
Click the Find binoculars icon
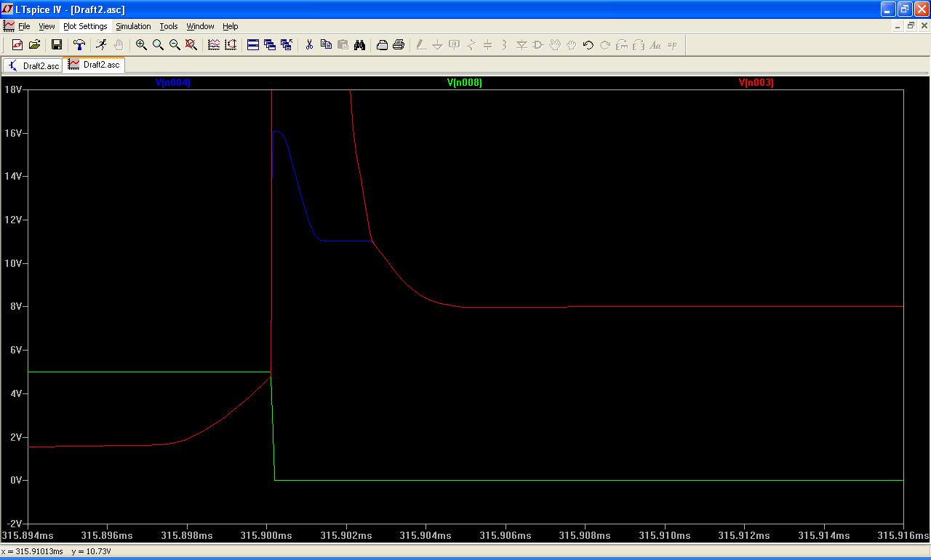359,45
